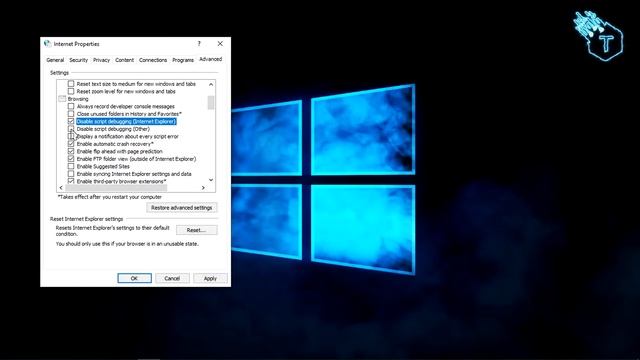
Task: Select the Content tab
Action: coord(124,60)
